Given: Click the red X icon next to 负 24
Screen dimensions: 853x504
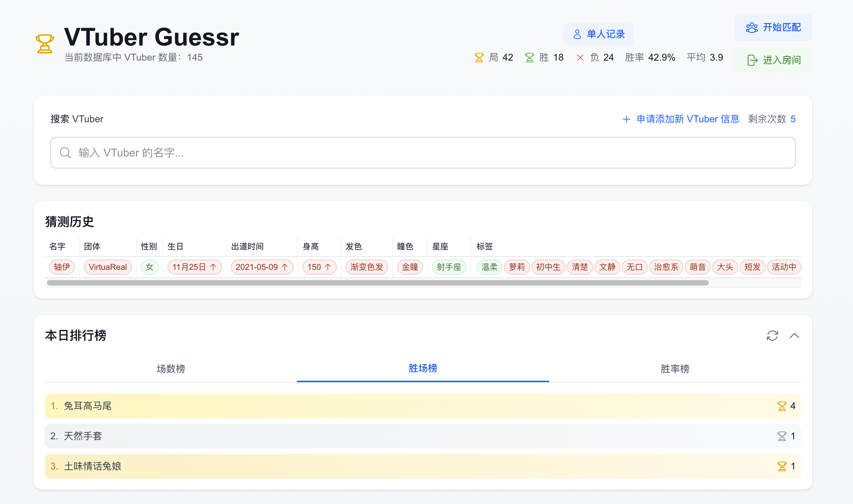Looking at the screenshot, I should coord(580,57).
